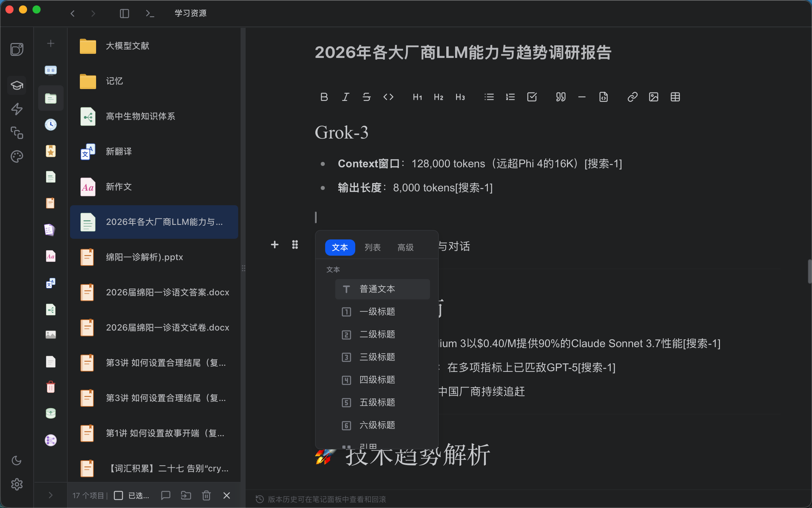
Task: Add a new block with the plus button
Action: pyautogui.click(x=275, y=245)
